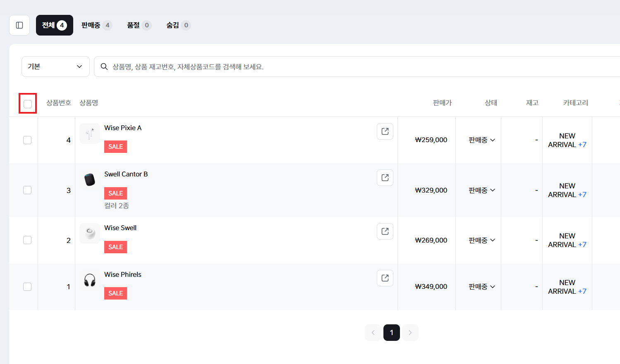Expand the 기본 sort dropdown
Screen dimensions: 620x364
click(55, 67)
